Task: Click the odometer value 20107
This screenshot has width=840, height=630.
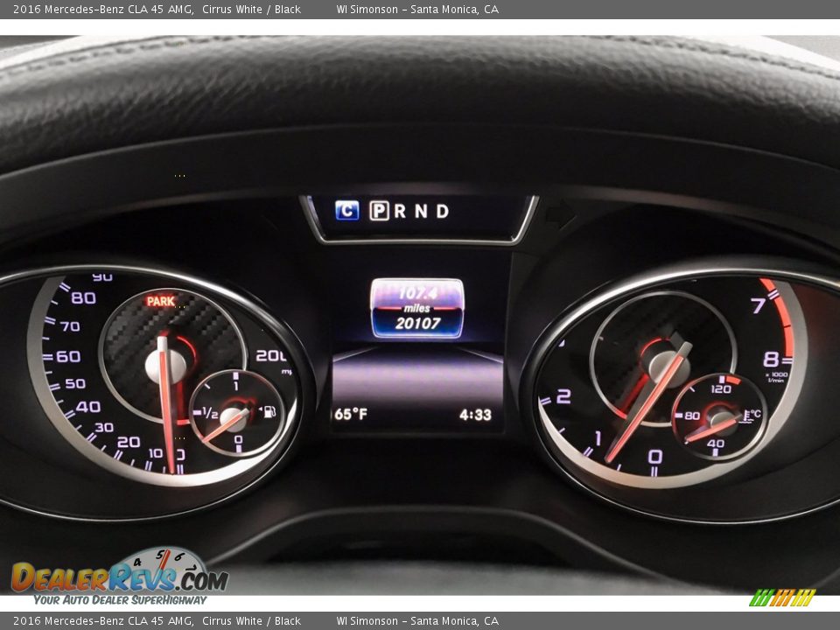Action: 418,324
